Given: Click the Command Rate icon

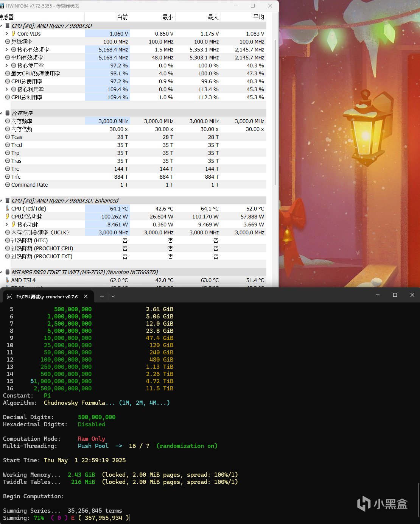Looking at the screenshot, I should 8,185.
